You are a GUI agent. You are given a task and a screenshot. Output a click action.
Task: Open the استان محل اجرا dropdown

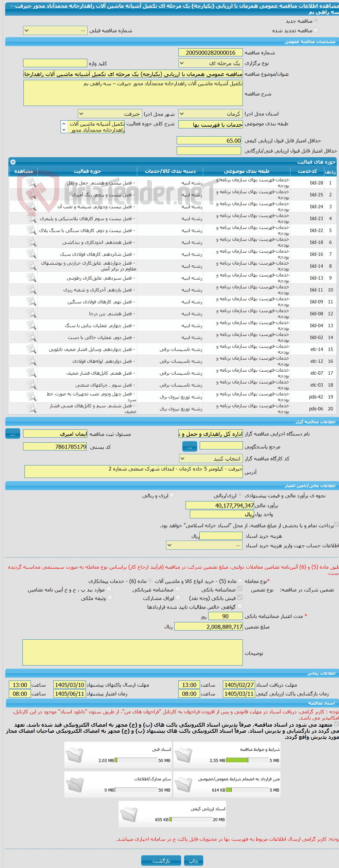pos(211,114)
